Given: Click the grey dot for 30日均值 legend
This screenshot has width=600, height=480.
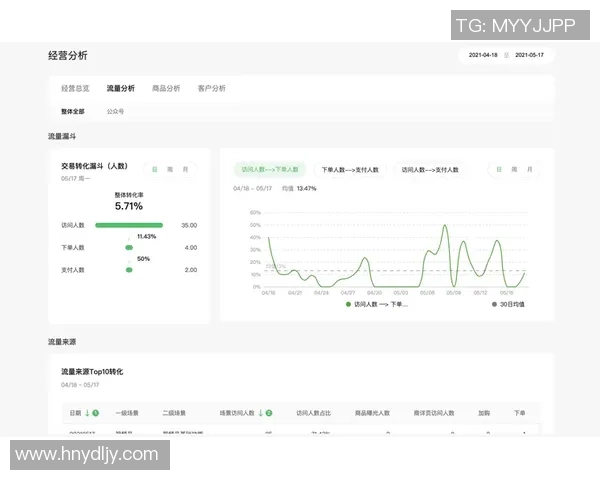Looking at the screenshot, I should 493,303.
